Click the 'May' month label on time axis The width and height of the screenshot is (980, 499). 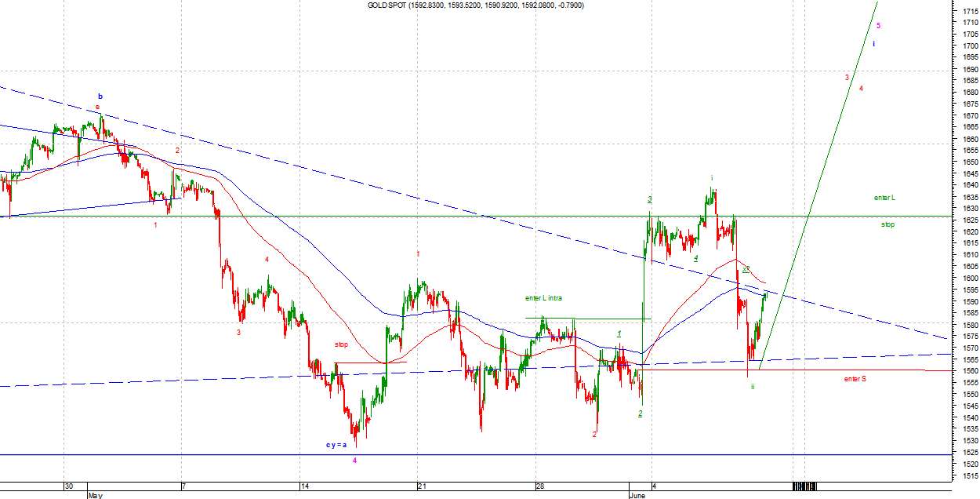[x=95, y=495]
